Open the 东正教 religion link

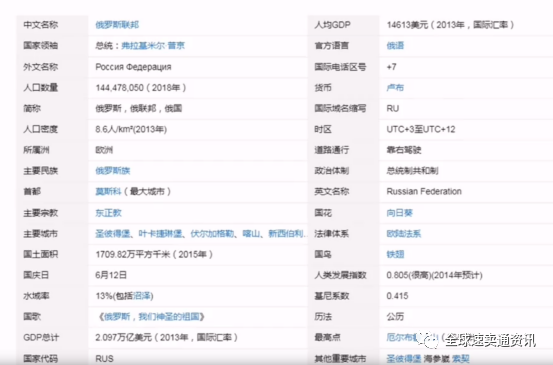(x=108, y=213)
